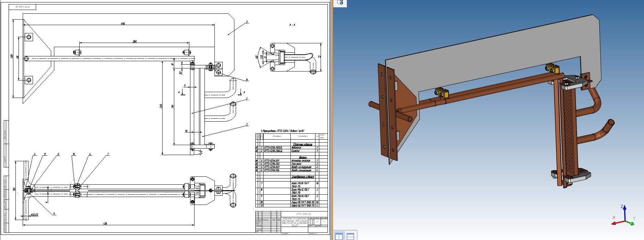Screen dimensions: 644x240
Task: Select the vertical split layout icon
Action: tap(339, 236)
